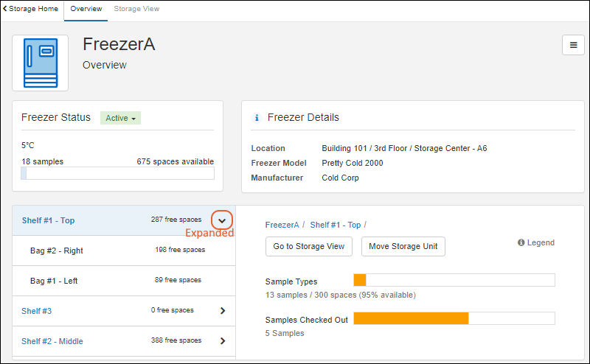Expand Shelf #2 - Middle arrow
The width and height of the screenshot is (590, 364).
223,341
